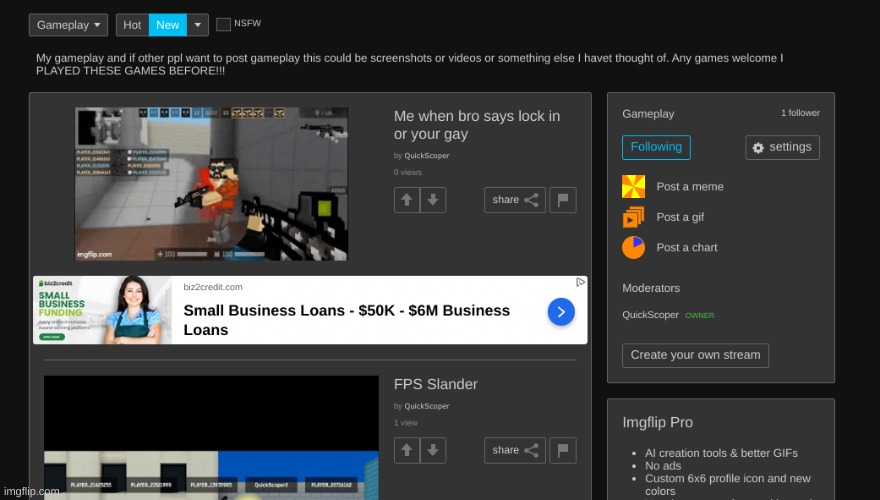Click the Post a gif stacked-frames icon

pos(634,217)
